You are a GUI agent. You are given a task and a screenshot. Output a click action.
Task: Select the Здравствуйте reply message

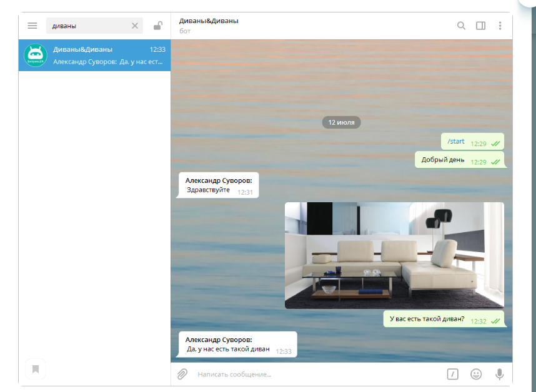[219, 185]
